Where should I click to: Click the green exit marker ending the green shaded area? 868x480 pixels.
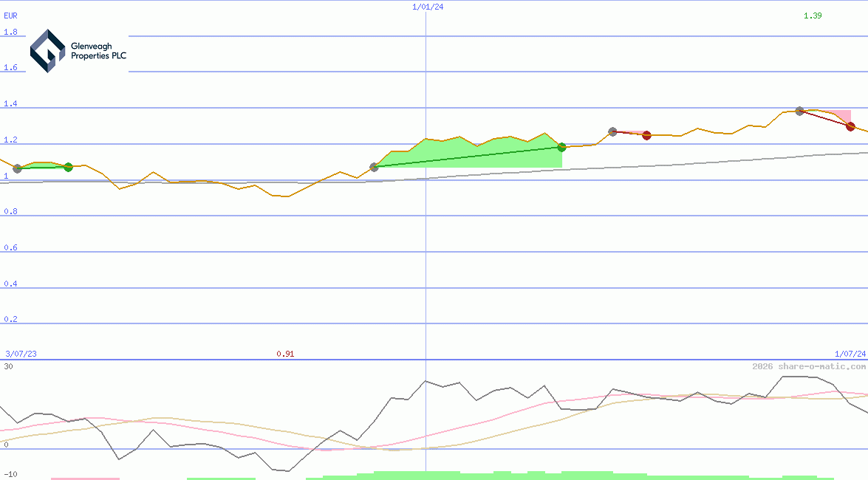[x=562, y=147]
